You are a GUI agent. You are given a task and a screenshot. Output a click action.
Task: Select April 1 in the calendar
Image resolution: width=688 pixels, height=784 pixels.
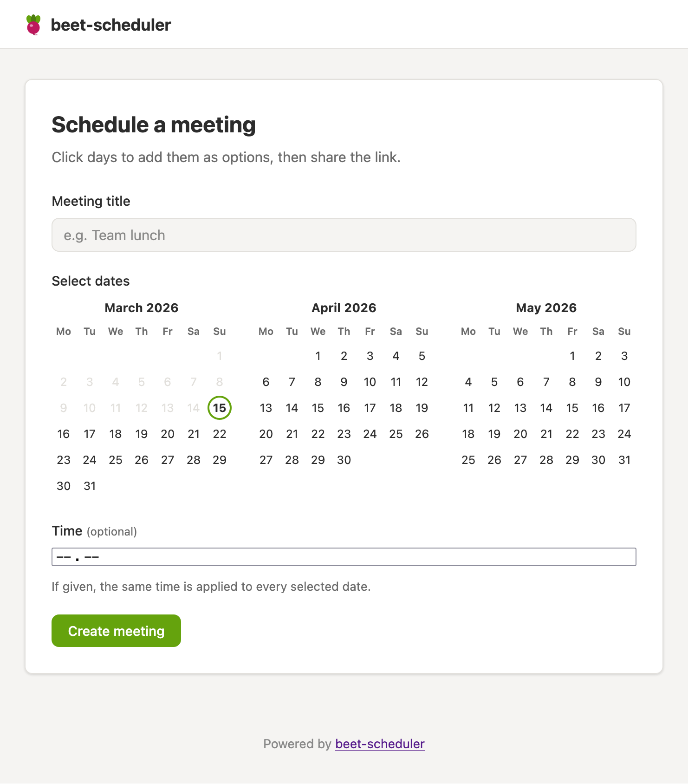[318, 356]
